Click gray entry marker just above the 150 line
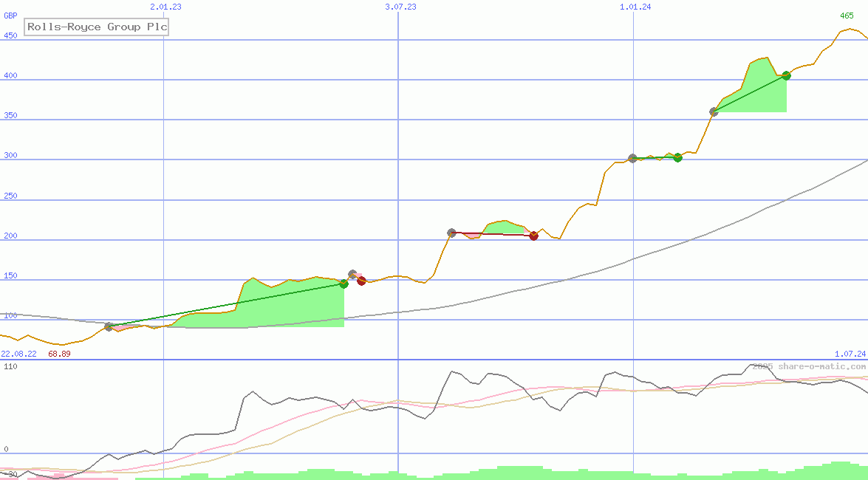Screen dimensions: 868x480 tap(352, 274)
